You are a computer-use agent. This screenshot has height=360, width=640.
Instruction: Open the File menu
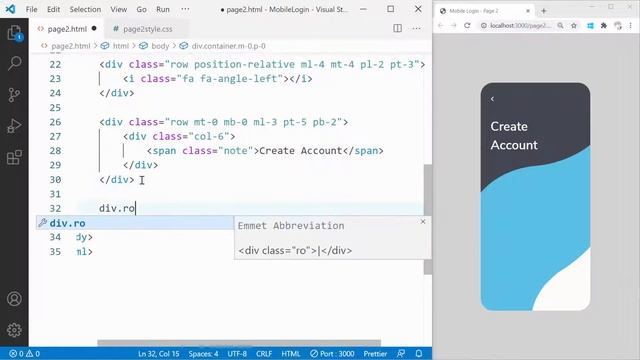coord(31,9)
